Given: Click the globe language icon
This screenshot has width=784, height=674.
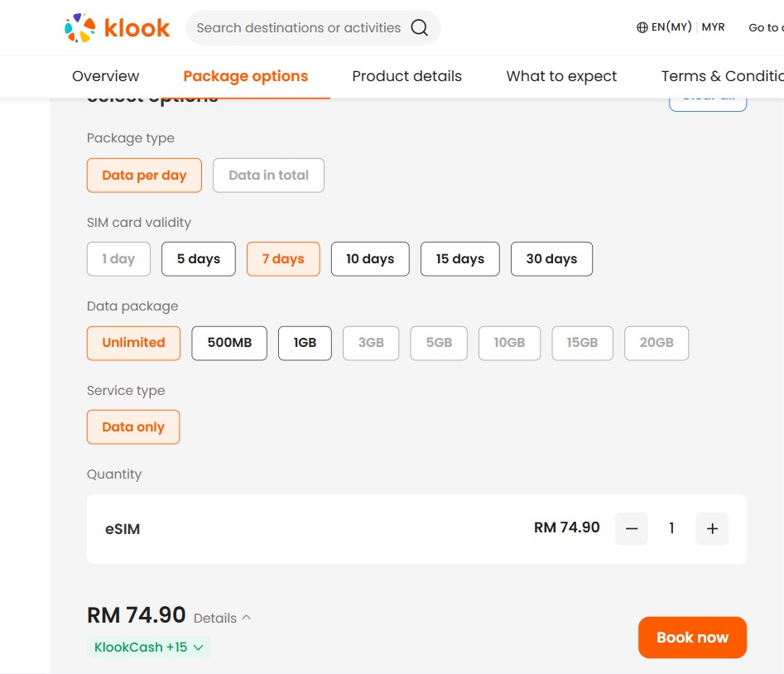Looking at the screenshot, I should point(642,27).
